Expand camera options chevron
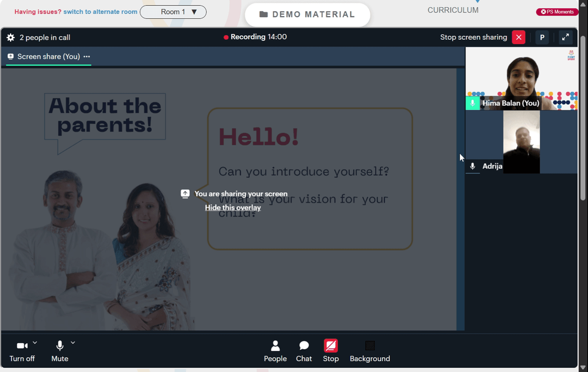Screen dimensions: 588x372 point(35,343)
